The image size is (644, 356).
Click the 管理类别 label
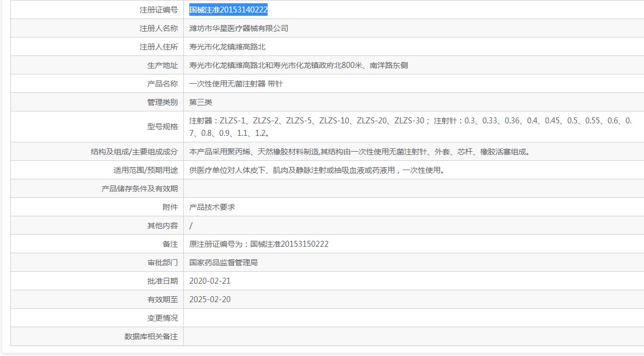click(x=163, y=102)
